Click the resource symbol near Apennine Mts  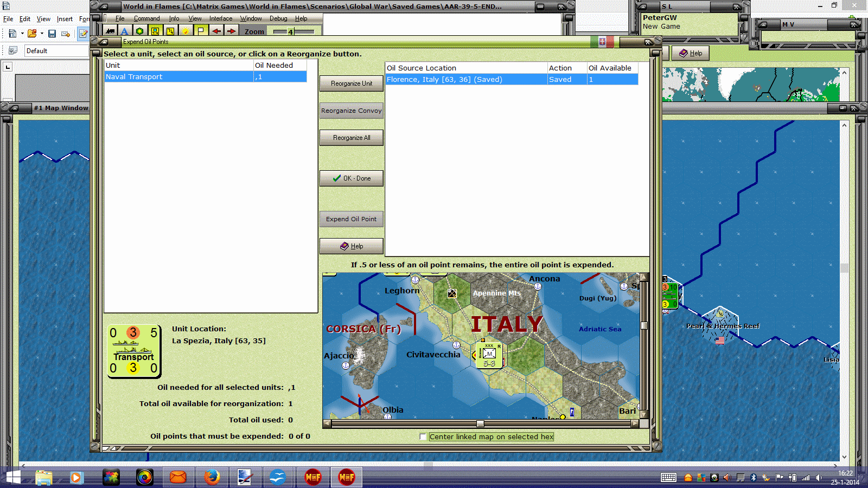point(451,293)
